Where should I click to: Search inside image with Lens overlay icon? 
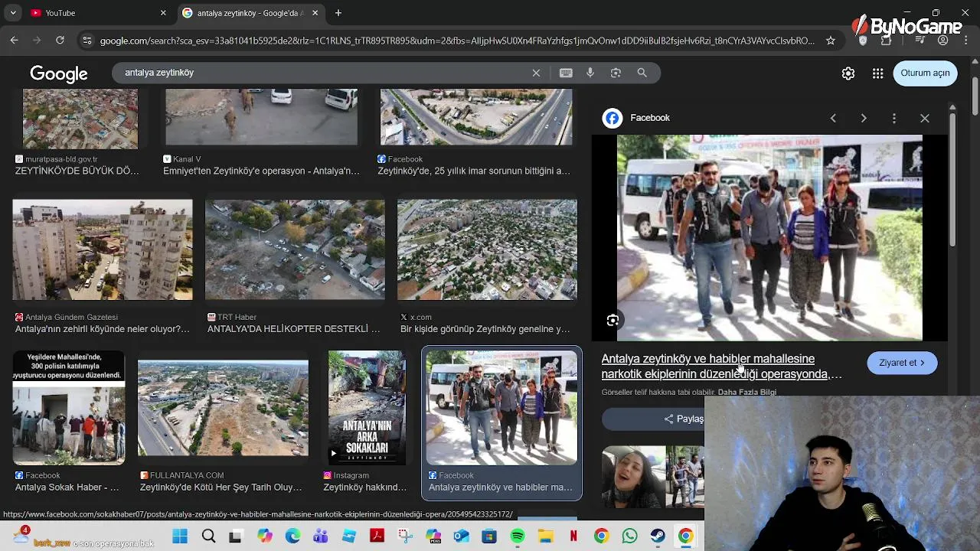pos(612,321)
